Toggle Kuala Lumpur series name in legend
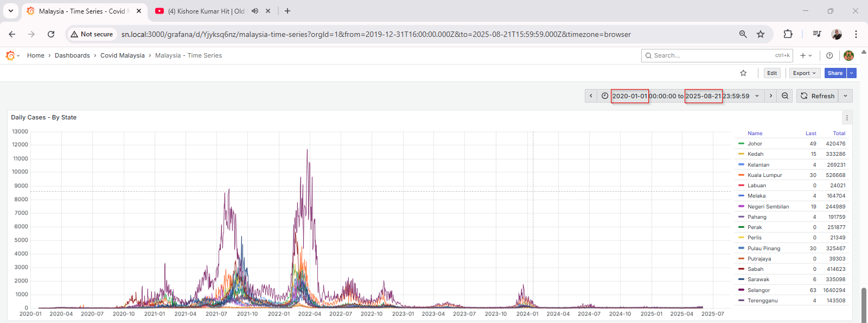The width and height of the screenshot is (868, 323). pyautogui.click(x=764, y=175)
